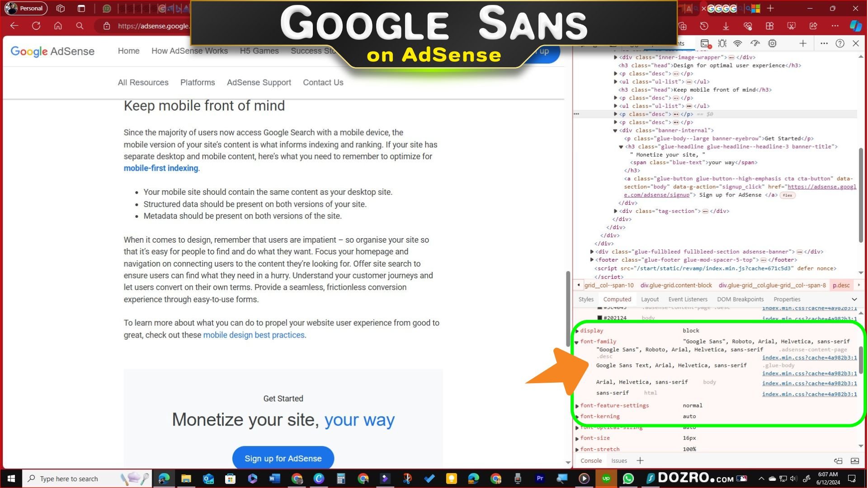The width and height of the screenshot is (868, 488).
Task: Click Sign up for AdSense button
Action: click(283, 458)
